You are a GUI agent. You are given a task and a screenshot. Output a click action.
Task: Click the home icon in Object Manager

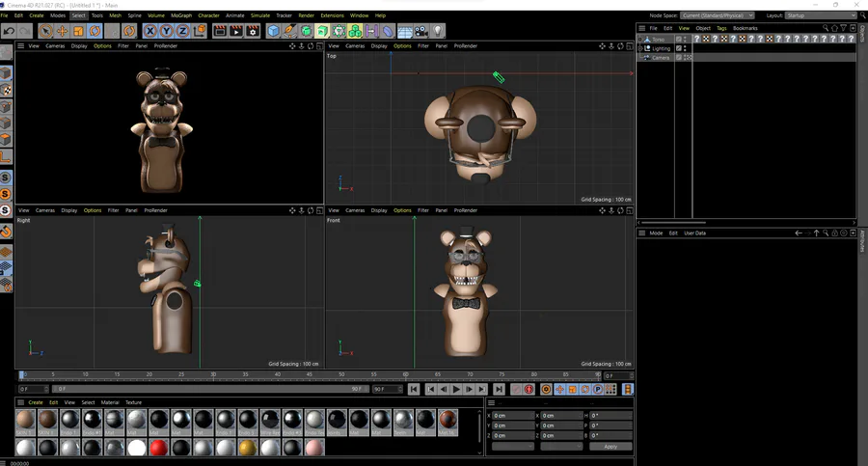pyautogui.click(x=834, y=28)
